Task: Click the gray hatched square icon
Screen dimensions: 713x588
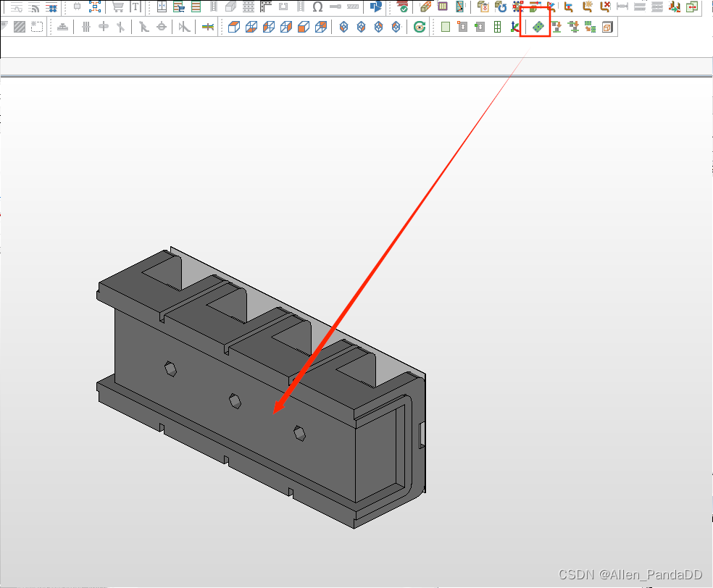Action: [x=20, y=28]
